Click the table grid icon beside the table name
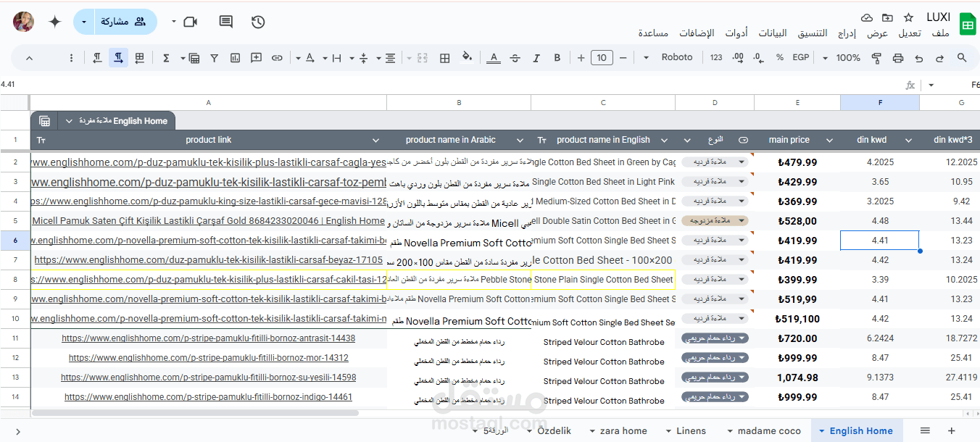 click(x=44, y=121)
